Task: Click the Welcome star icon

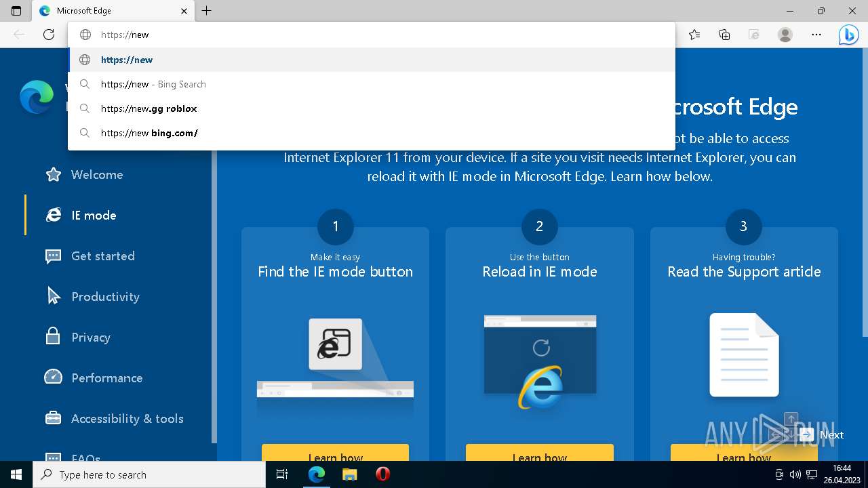Action: coord(54,175)
